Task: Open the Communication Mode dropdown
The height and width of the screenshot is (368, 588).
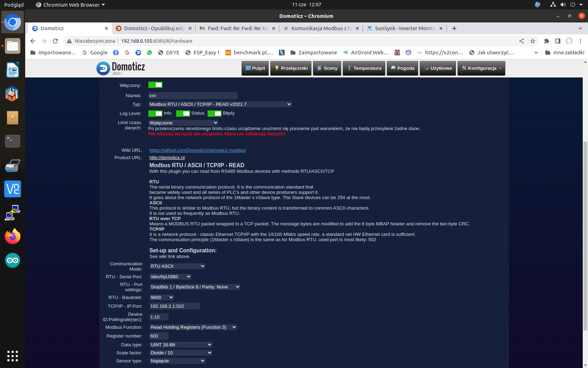Action: 177,266
